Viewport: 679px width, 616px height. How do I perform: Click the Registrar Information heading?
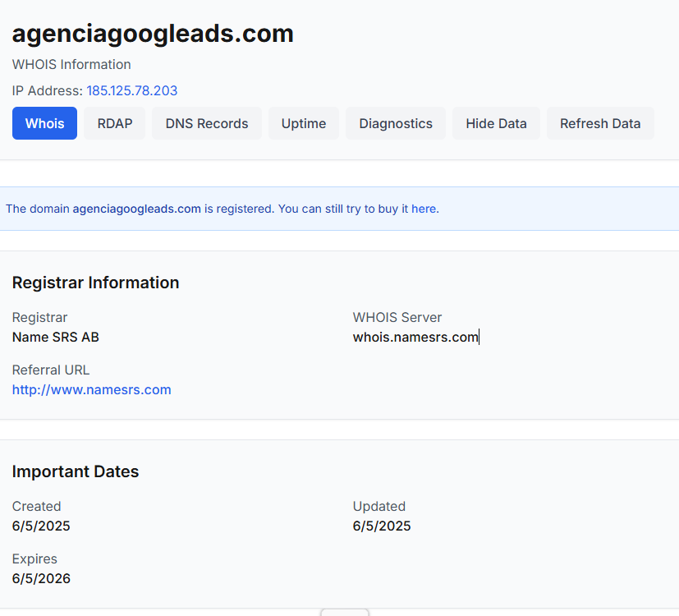pyautogui.click(x=95, y=283)
